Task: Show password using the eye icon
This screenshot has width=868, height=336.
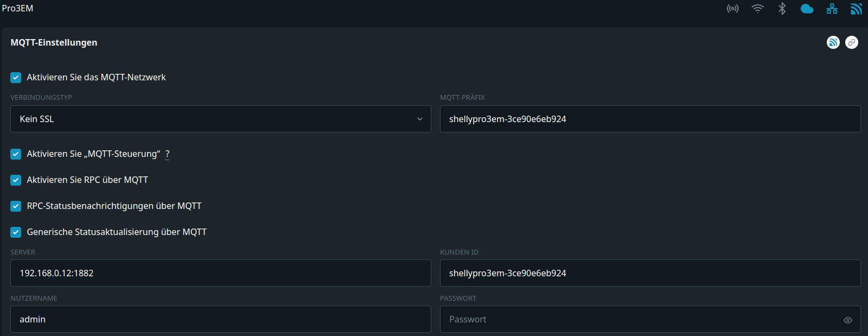Action: pyautogui.click(x=848, y=320)
